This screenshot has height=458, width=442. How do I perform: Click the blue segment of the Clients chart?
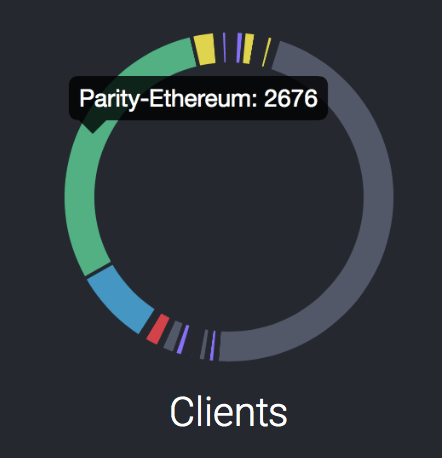click(x=121, y=300)
